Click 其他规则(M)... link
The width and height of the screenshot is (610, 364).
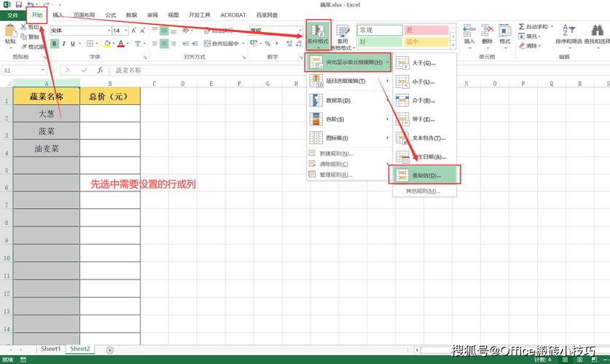pos(423,191)
